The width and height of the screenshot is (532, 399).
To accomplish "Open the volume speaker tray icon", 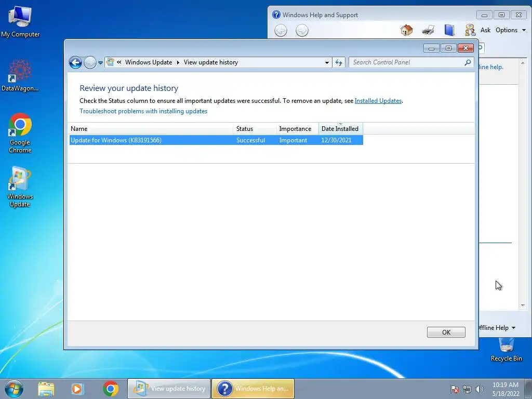I will point(480,389).
